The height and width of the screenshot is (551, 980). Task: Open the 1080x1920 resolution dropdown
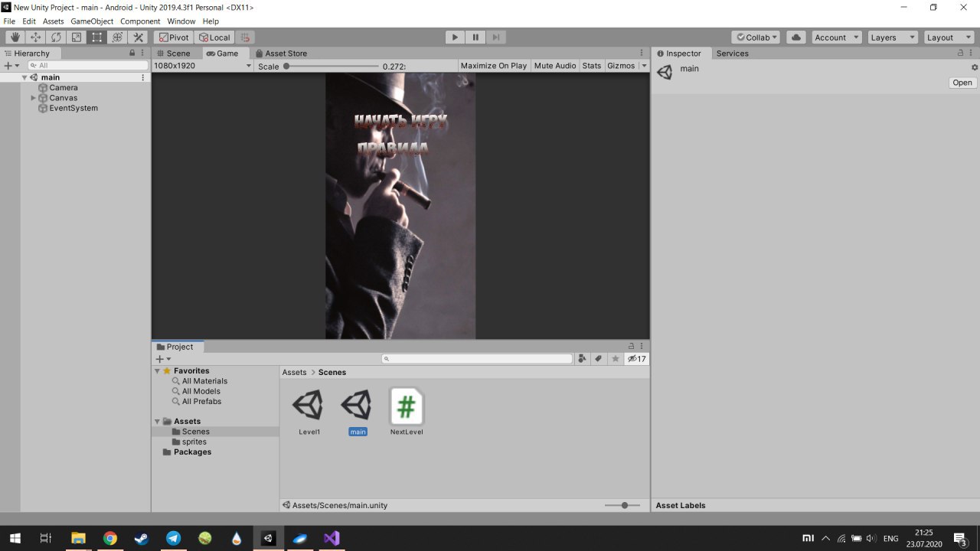click(203, 66)
